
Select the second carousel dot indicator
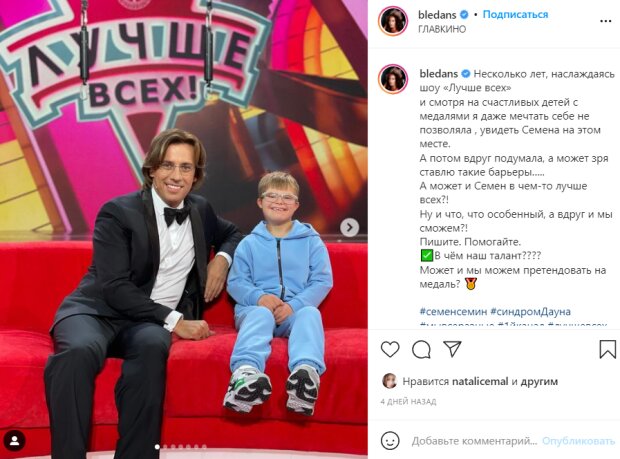coord(165,447)
